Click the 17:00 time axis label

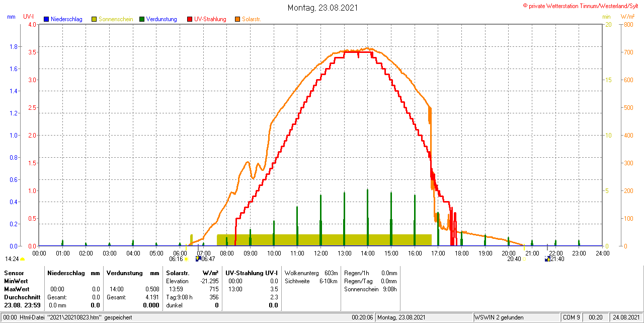click(438, 253)
